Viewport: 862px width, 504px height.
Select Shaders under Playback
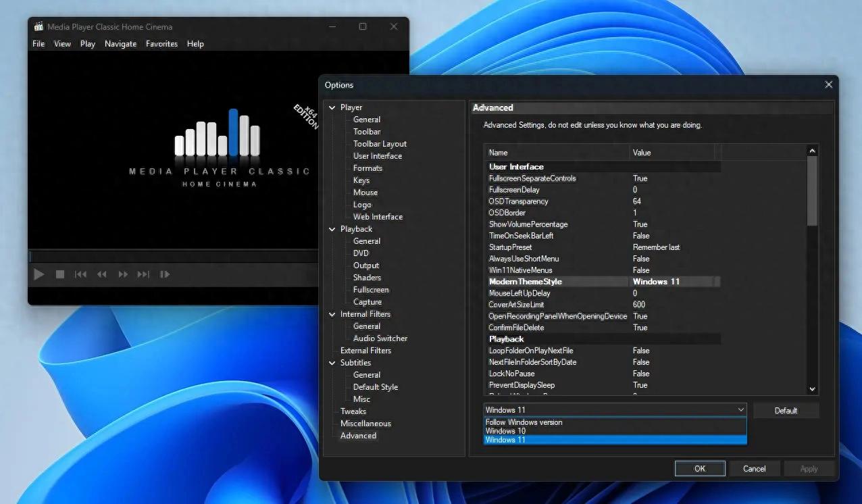[367, 278]
